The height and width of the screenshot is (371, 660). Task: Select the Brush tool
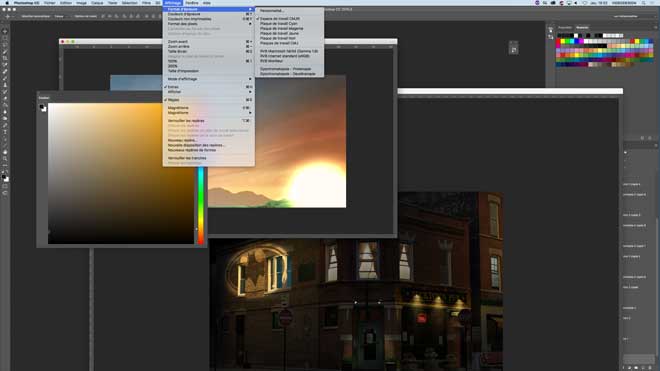point(5,78)
